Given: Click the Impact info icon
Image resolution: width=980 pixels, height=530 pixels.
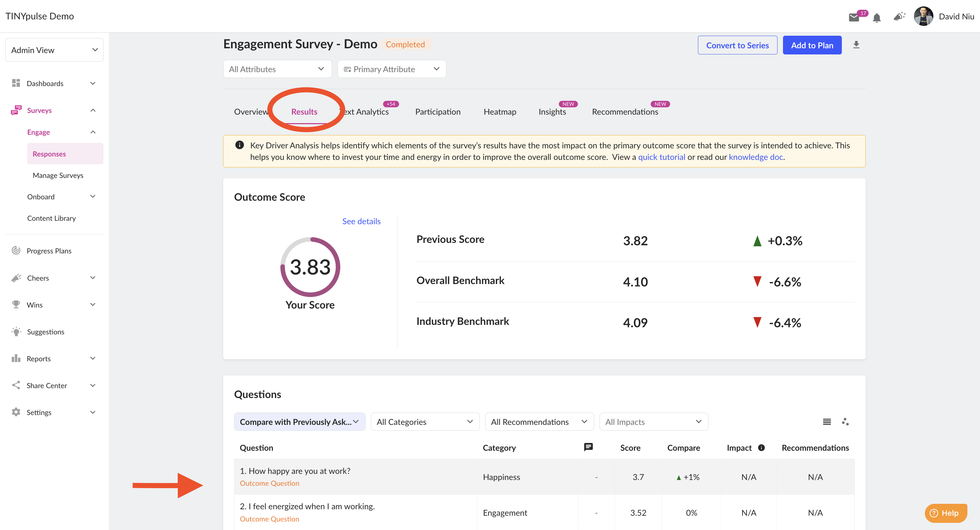Looking at the screenshot, I should [x=761, y=447].
